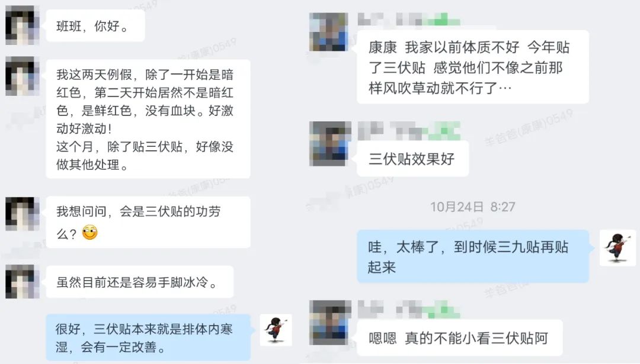The image size is (640, 364).
Task: Click the "真的不能小看三伏贴阿" bubble
Action: coord(460,337)
